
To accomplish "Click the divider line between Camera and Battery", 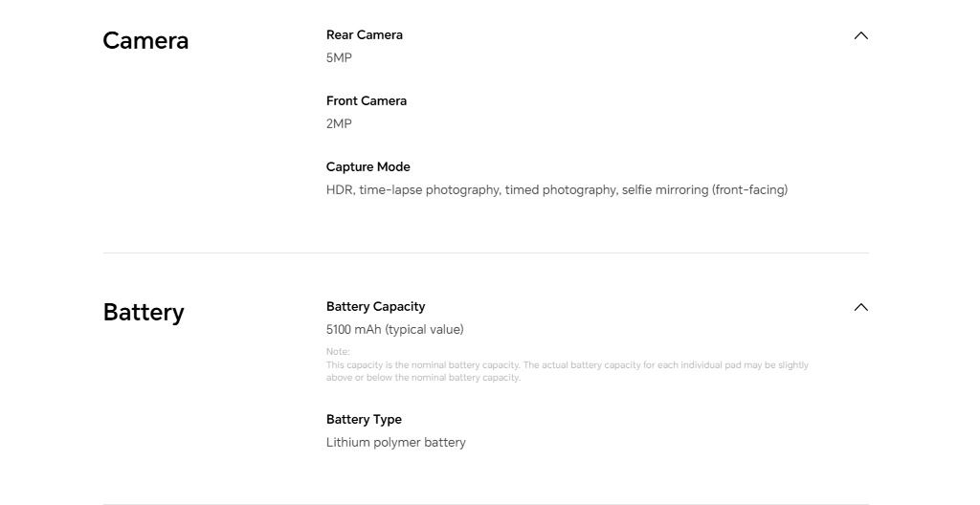I will (x=485, y=253).
